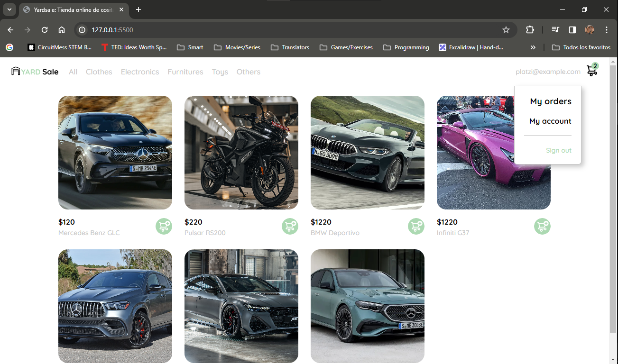Screen dimensions: 618x364
Task: Add Mercedes Benz GLC to cart
Action: 164,226
